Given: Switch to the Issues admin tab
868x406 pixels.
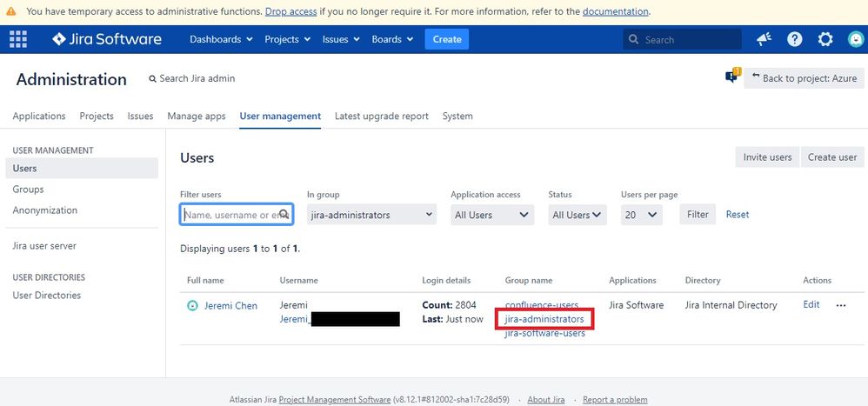Looking at the screenshot, I should pyautogui.click(x=140, y=116).
